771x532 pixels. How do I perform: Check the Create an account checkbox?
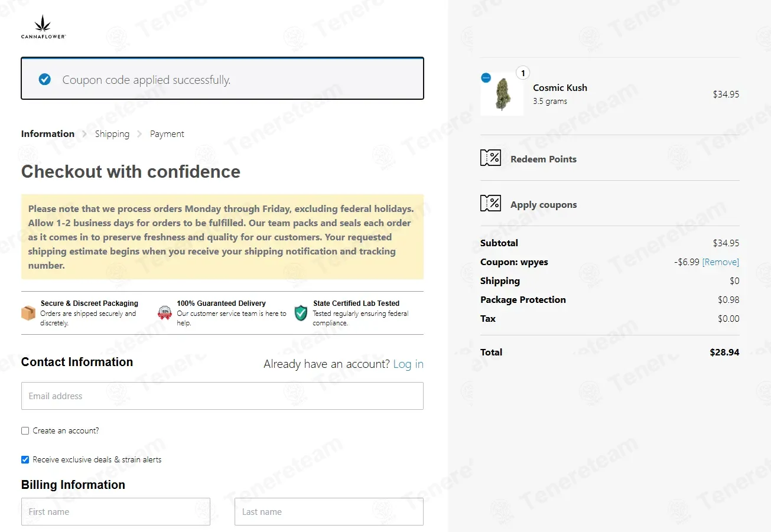[25, 430]
